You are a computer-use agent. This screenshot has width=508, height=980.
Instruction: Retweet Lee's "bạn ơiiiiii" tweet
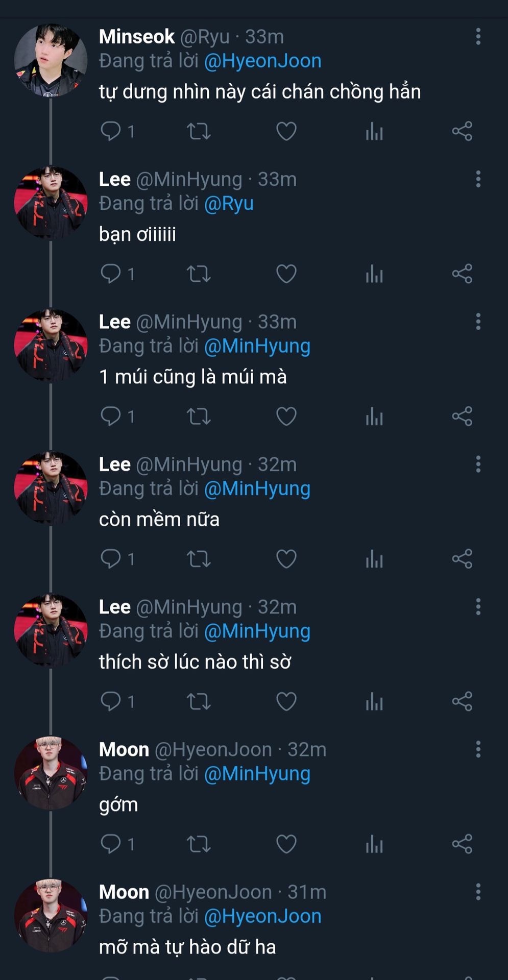[199, 274]
